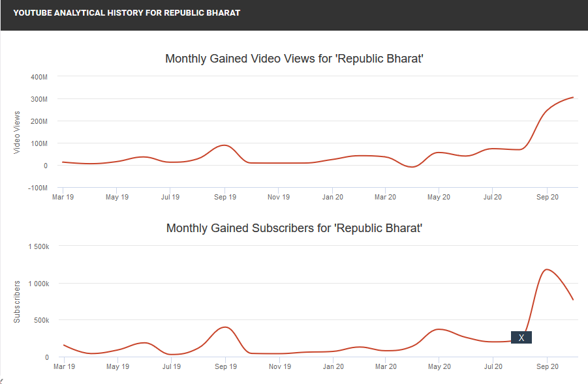Click the '1 500k' tick on subscribers axis
The image size is (588, 384).
click(38, 246)
